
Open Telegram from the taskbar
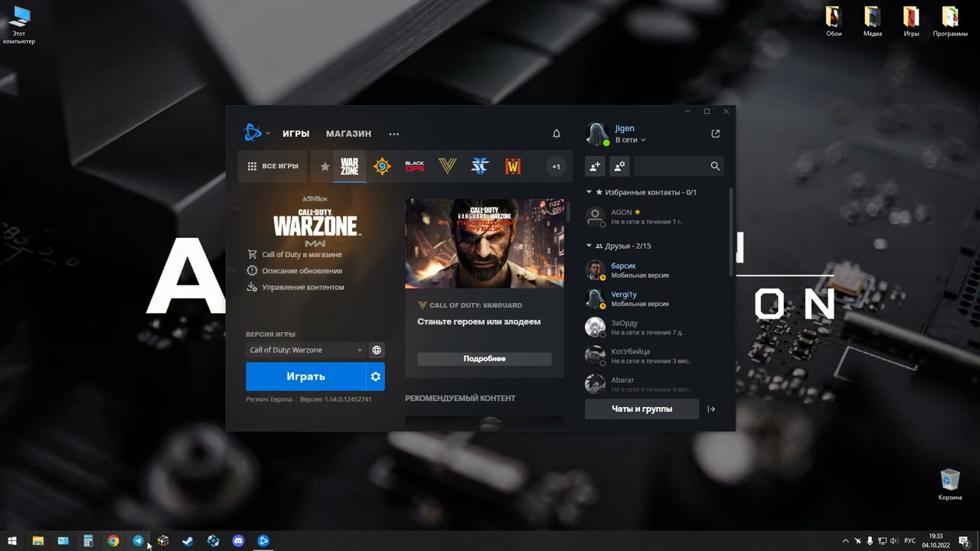click(138, 541)
